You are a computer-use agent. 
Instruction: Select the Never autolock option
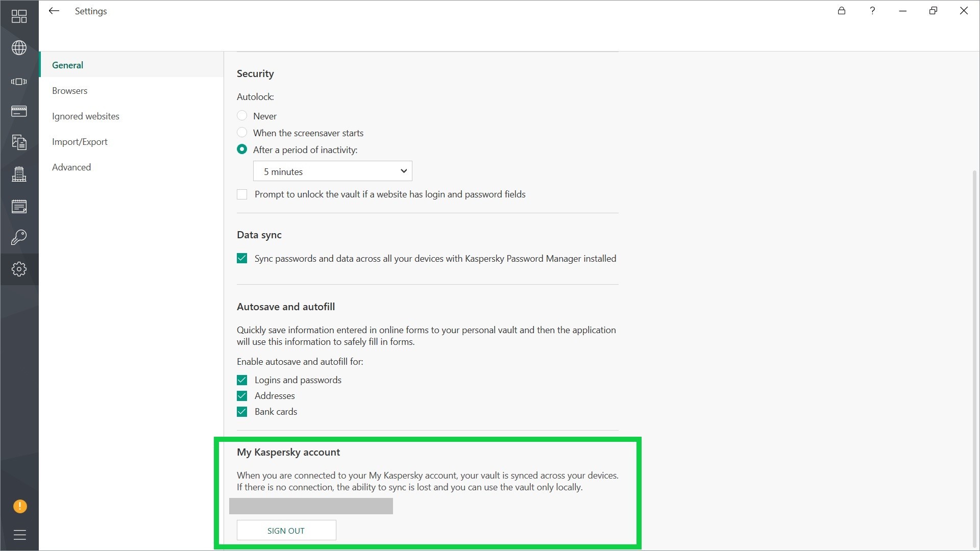(x=242, y=116)
